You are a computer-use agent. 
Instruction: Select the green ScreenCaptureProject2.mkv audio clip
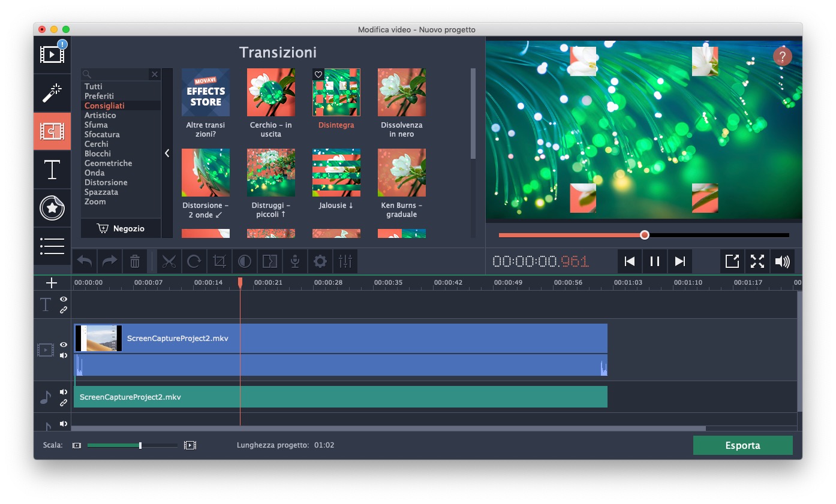[341, 397]
